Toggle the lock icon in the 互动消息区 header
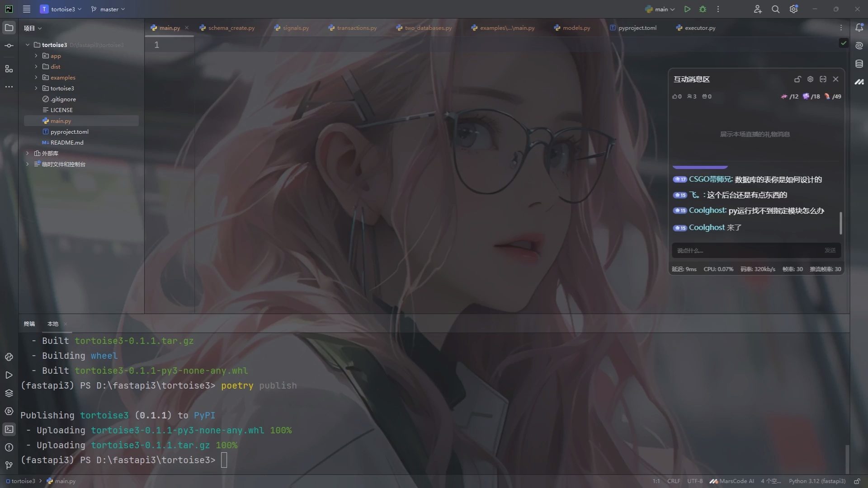Screen dimensions: 868x488 pos(797,79)
